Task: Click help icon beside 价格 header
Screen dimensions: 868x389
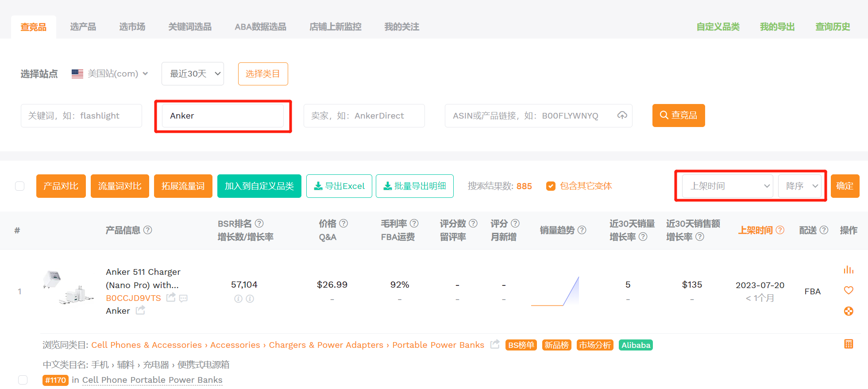Action: click(x=343, y=223)
